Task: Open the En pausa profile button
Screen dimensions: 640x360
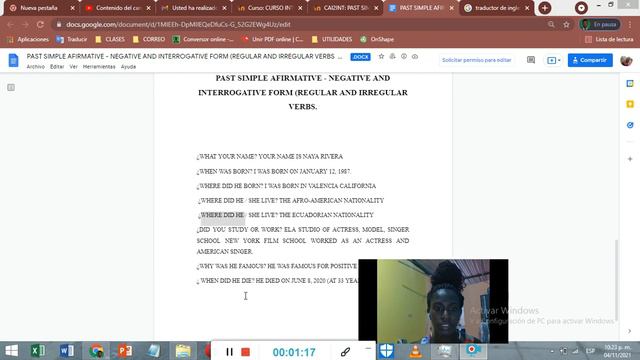Action: coord(600,24)
